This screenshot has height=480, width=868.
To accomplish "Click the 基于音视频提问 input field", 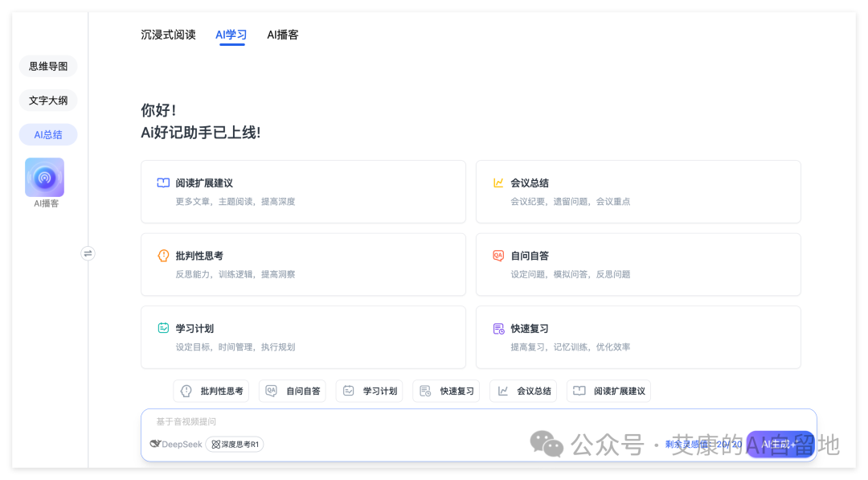I will coord(321,421).
